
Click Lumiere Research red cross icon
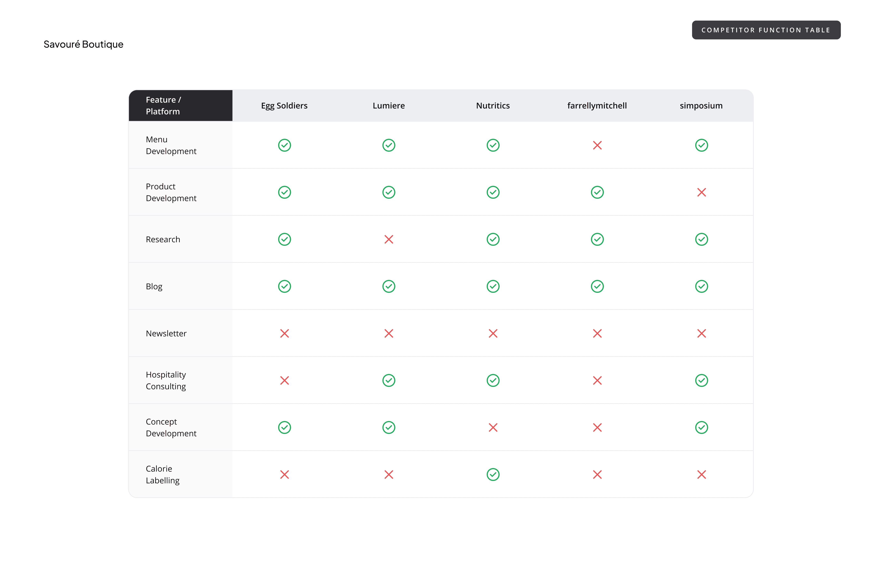[x=388, y=239]
